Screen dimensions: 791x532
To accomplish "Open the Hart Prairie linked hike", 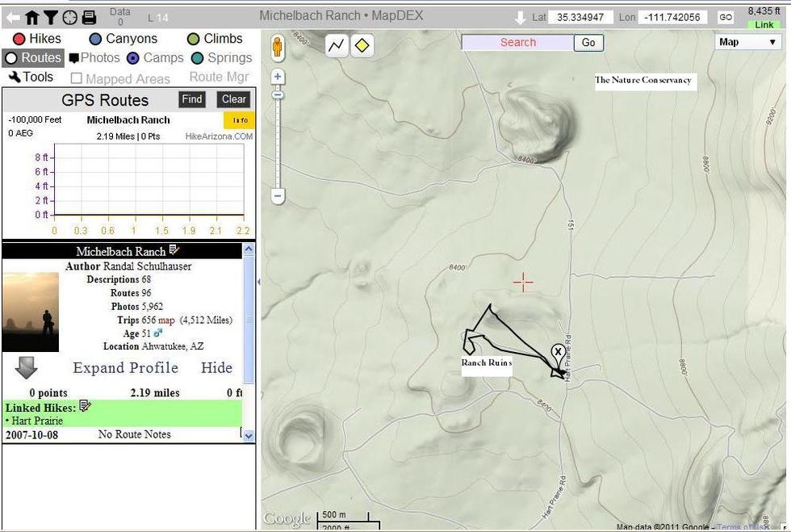I will [x=37, y=421].
